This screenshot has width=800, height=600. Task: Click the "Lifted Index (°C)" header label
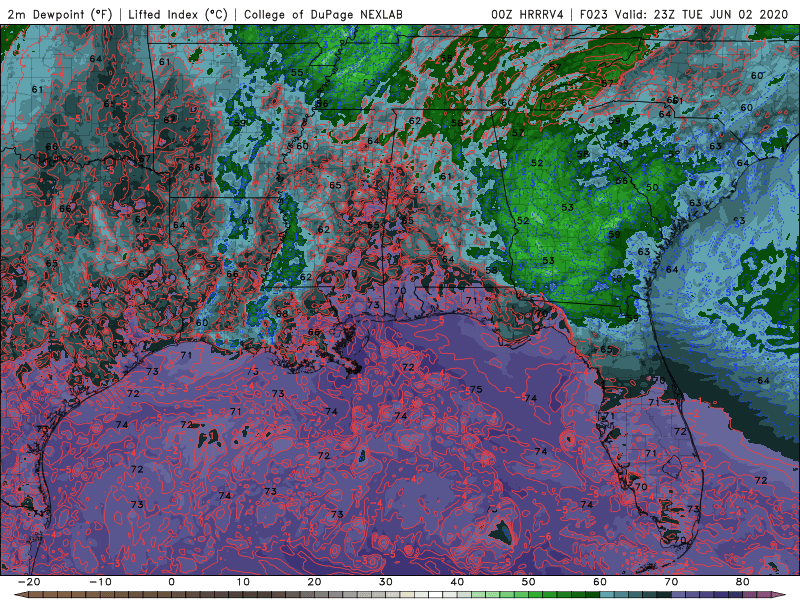click(x=178, y=14)
